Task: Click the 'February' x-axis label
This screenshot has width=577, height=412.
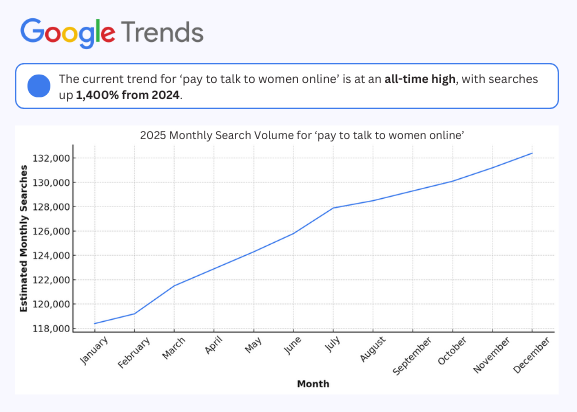Action: tap(134, 352)
